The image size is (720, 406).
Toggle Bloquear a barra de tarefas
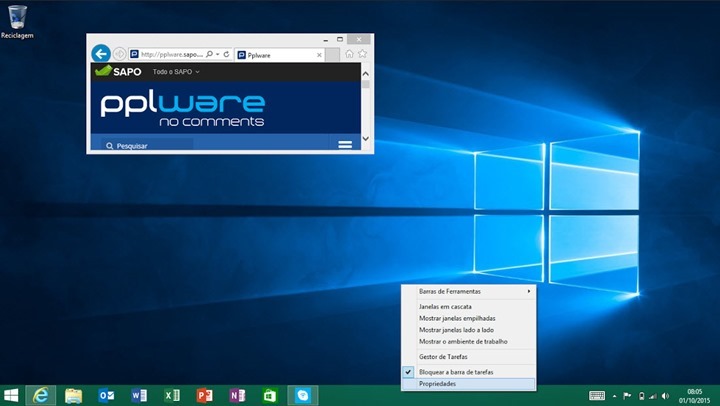tap(456, 371)
